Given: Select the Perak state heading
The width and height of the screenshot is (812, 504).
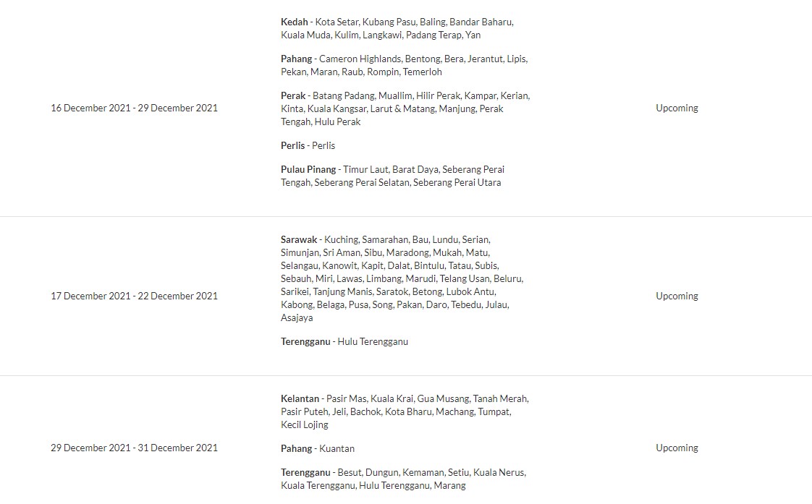Looking at the screenshot, I should [293, 95].
